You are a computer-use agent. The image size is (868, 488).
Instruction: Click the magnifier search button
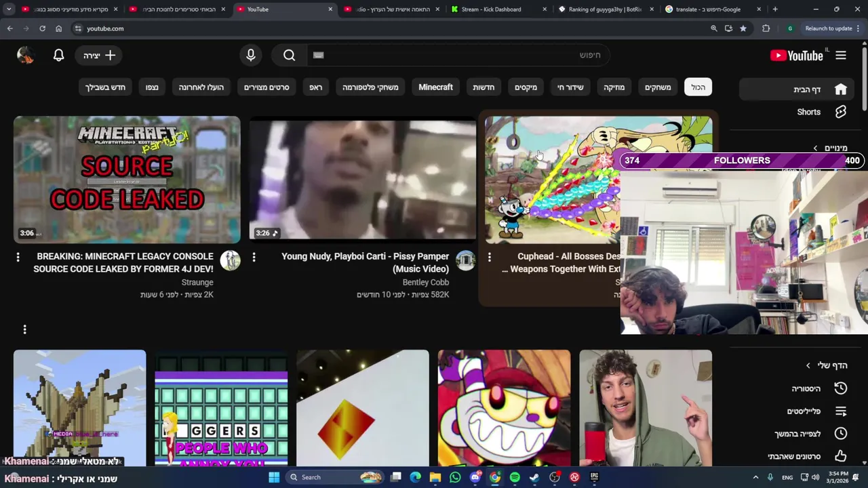(x=290, y=56)
